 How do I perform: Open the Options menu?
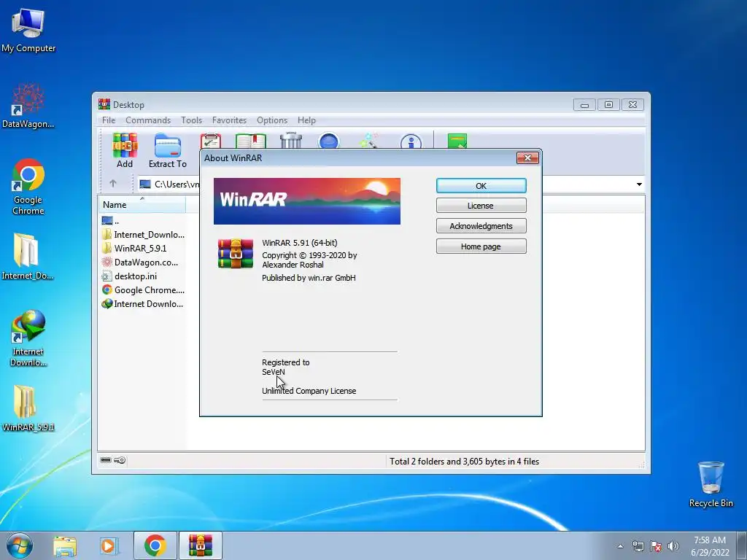[272, 120]
